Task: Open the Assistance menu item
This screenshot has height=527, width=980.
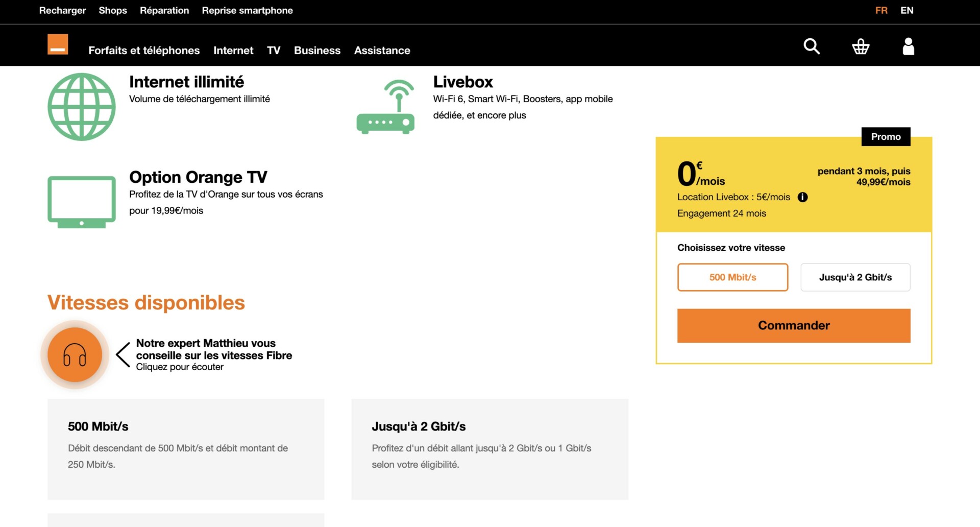Action: pyautogui.click(x=382, y=51)
